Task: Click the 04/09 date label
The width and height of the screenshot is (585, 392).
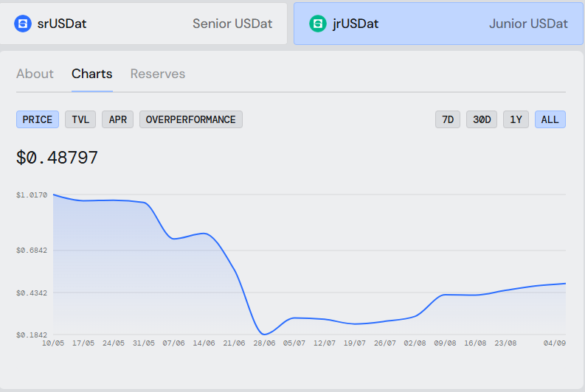Action: 555,343
